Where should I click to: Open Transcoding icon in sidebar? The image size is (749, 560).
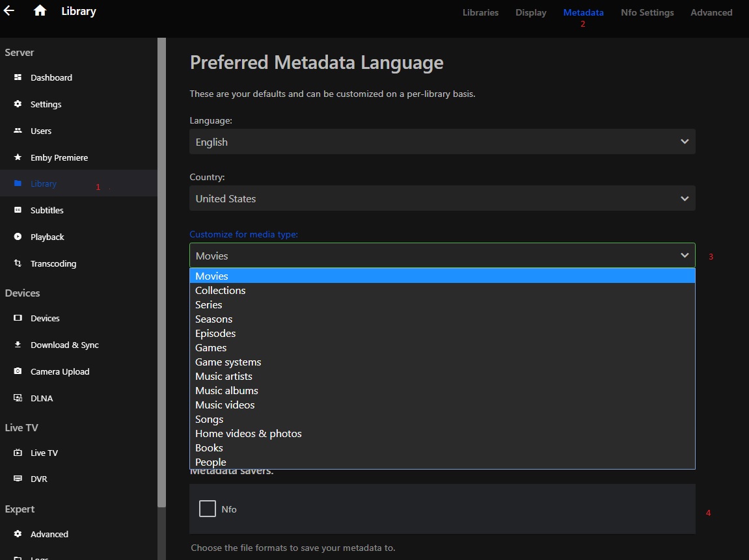pyautogui.click(x=18, y=263)
